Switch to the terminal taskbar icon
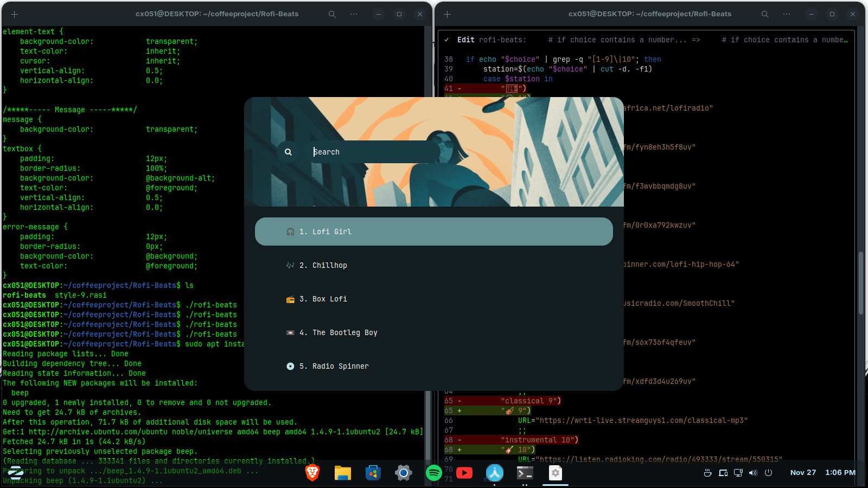868x488 pixels. pos(525,473)
